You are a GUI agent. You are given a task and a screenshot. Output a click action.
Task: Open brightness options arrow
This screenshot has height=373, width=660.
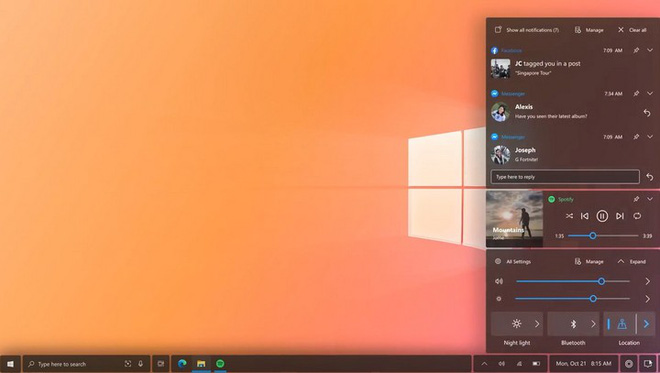(x=647, y=299)
